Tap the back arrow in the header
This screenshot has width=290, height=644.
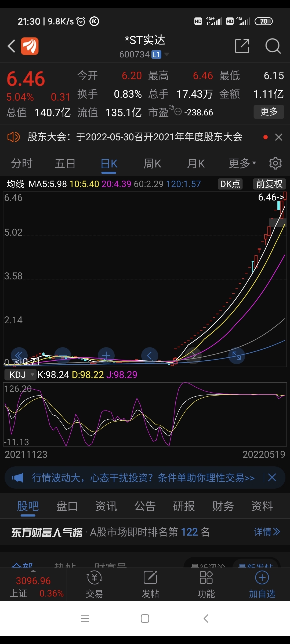tap(12, 46)
